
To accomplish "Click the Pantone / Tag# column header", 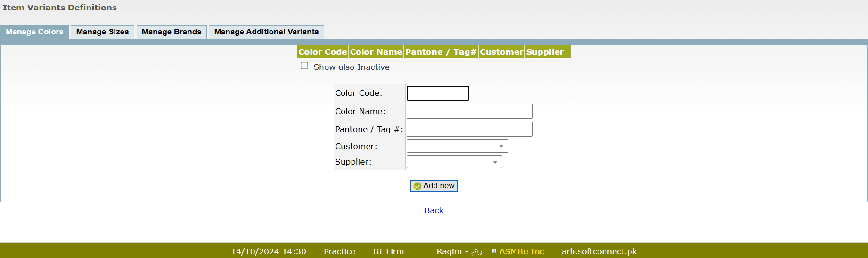I will (441, 52).
